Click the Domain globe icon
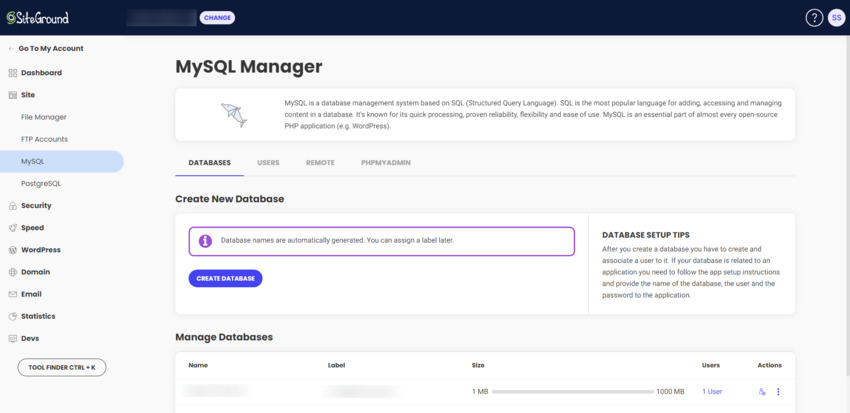 tap(12, 272)
